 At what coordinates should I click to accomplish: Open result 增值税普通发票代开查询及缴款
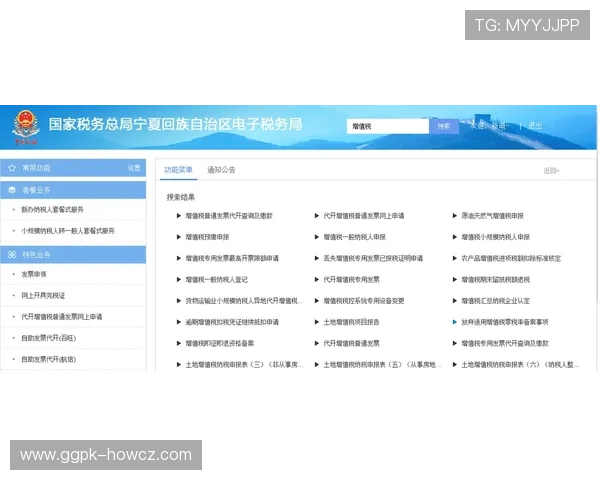(x=229, y=216)
